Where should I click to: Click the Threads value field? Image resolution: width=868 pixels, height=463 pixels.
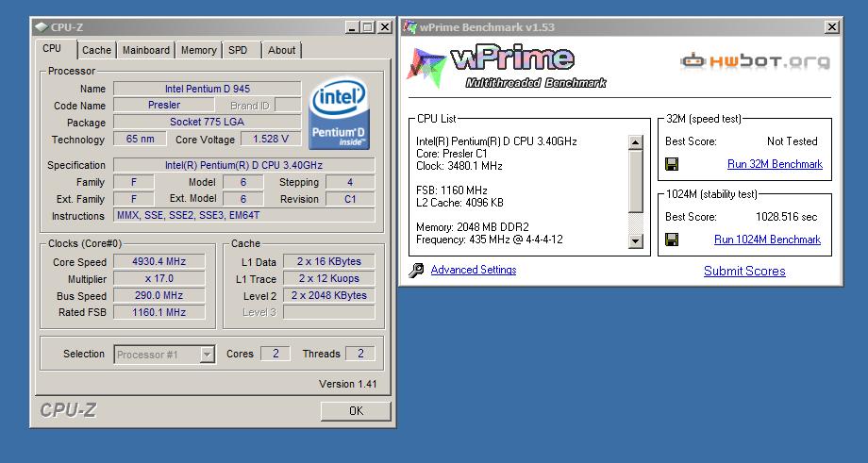point(360,354)
